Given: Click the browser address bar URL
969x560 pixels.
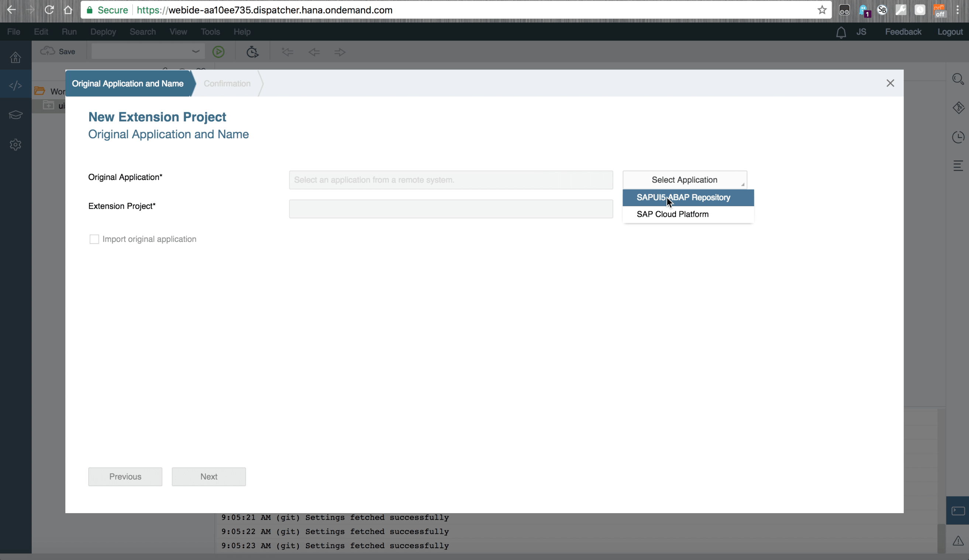Looking at the screenshot, I should [265, 10].
